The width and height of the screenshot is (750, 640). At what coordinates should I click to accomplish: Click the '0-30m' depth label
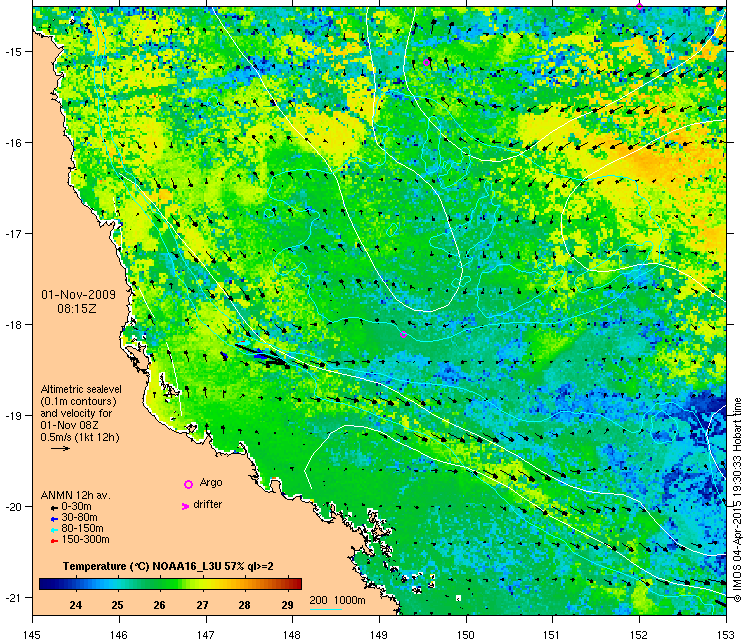[77, 507]
